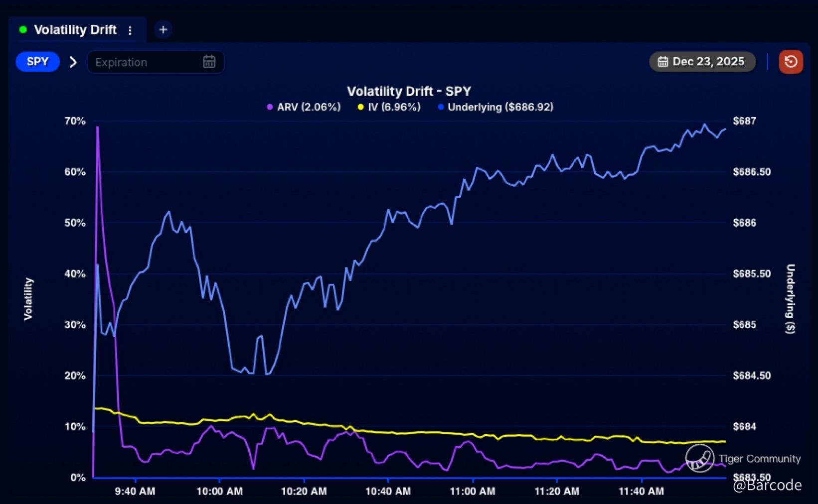
Task: Click the 60% volatility axis label
Action: (x=75, y=172)
